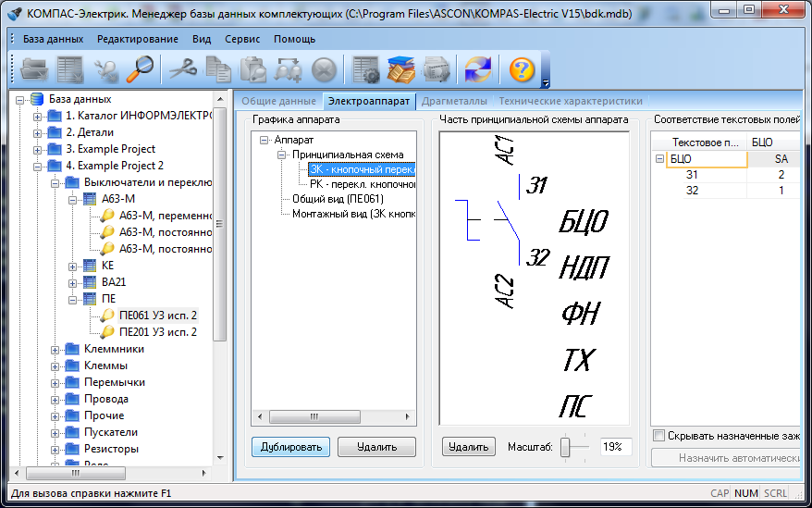812x508 pixels.
Task: Open help with the question mark icon
Action: click(522, 69)
